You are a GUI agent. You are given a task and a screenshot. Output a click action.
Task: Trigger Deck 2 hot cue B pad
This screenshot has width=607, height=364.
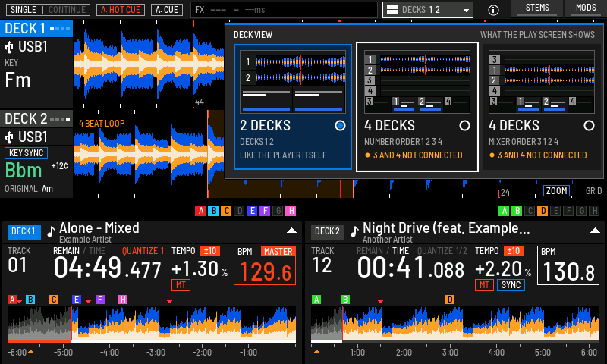pyautogui.click(x=517, y=211)
